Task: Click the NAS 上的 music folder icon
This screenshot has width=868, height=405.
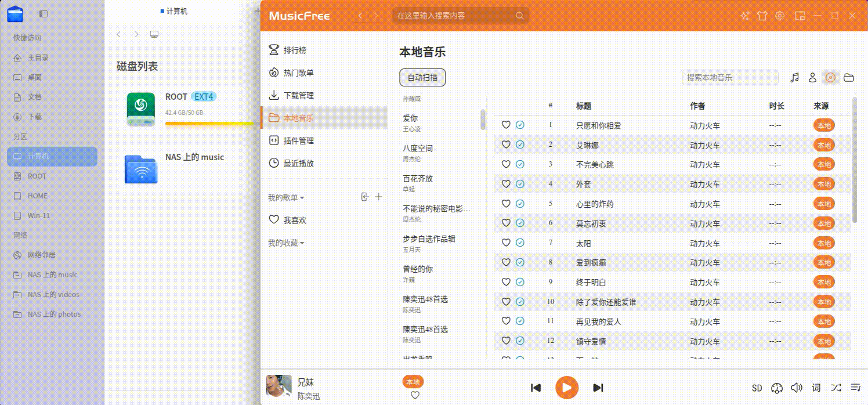Action: 141,169
